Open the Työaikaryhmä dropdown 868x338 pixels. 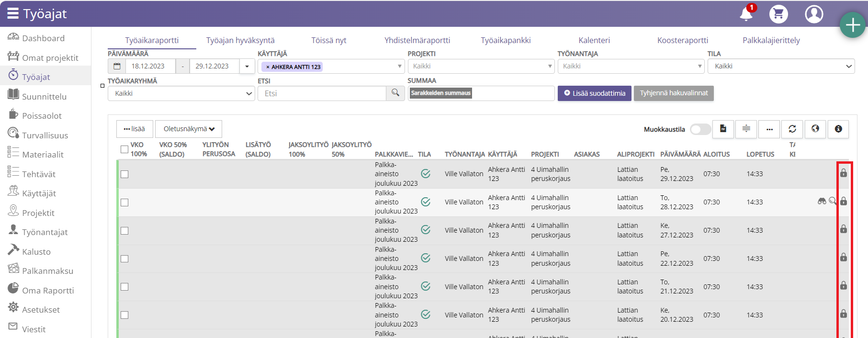tap(181, 93)
